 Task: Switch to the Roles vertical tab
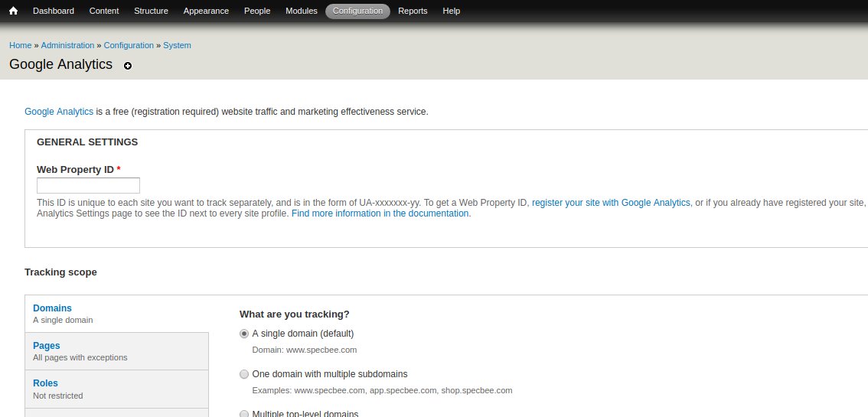[117, 389]
